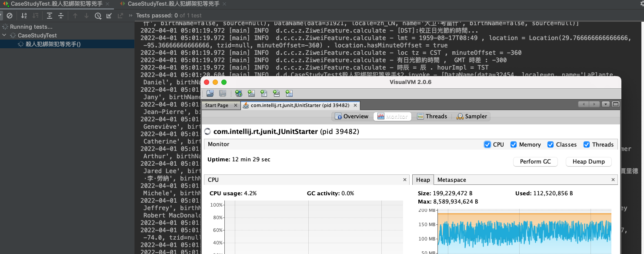Screen dimensions: 644x254
Task: Show more test toolbar actions chevron
Action: coord(130,16)
